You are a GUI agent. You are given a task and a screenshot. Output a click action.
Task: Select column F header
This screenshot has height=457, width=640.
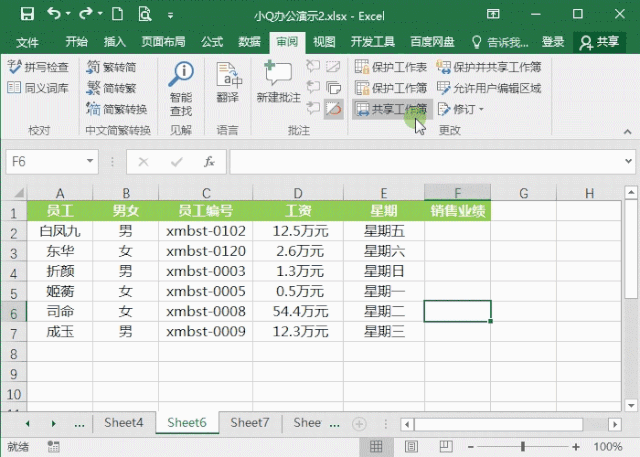pos(458,193)
